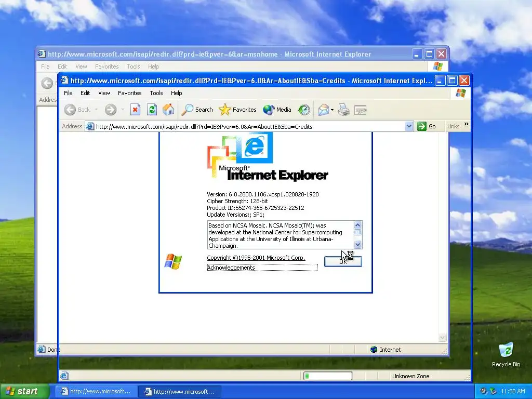The width and height of the screenshot is (532, 399).
Task: Go to Home page via house icon
Action: pos(168,110)
